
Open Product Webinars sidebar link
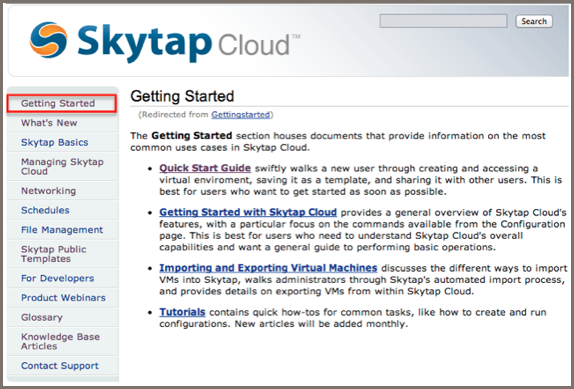tap(63, 298)
